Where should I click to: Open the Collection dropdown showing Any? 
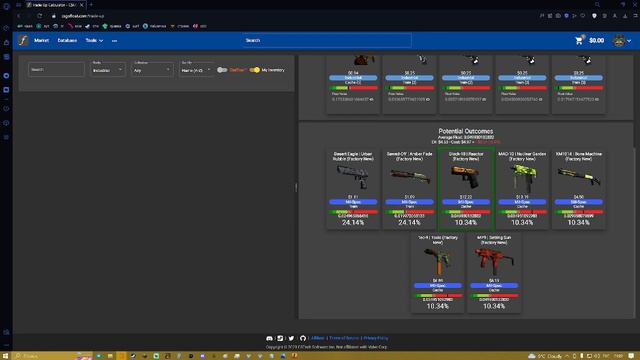152,69
